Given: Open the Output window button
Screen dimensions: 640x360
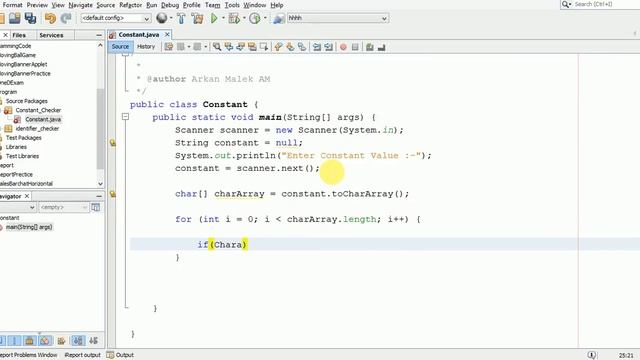Looking at the screenshot, I should click(x=120, y=355).
